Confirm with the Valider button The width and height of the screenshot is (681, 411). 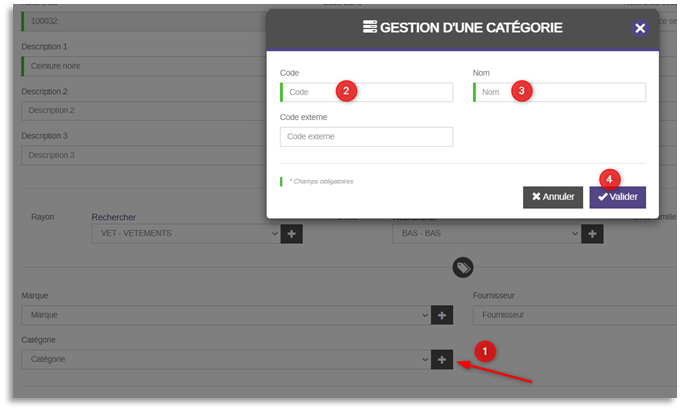pyautogui.click(x=617, y=197)
